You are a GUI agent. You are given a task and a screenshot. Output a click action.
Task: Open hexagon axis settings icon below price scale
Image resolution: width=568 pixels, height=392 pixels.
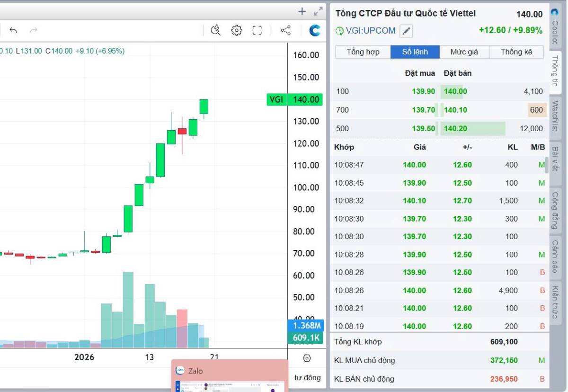click(307, 358)
